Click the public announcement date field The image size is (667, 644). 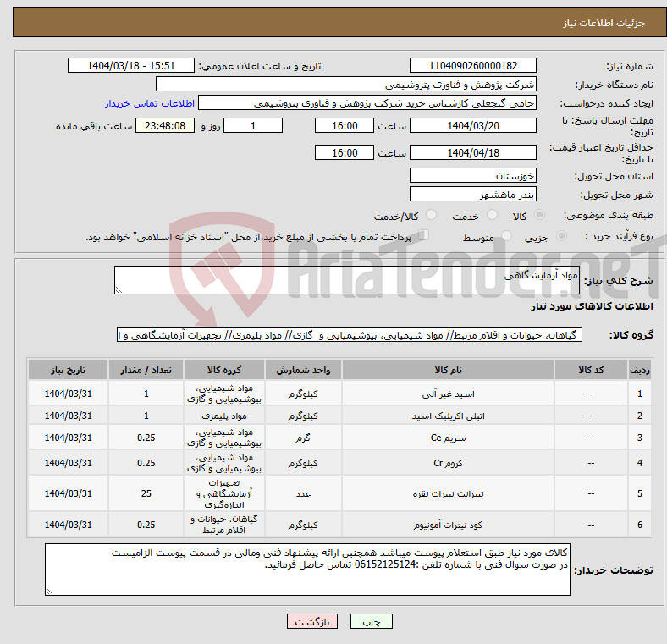pyautogui.click(x=131, y=66)
